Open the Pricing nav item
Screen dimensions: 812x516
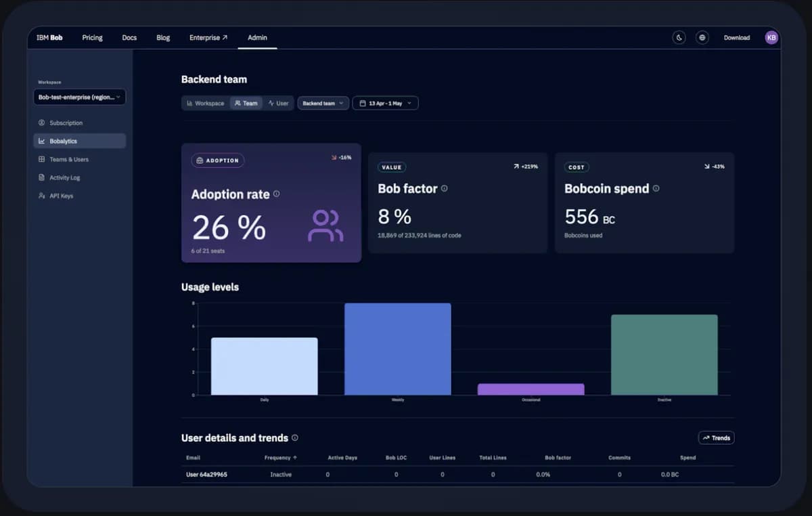[x=93, y=38]
